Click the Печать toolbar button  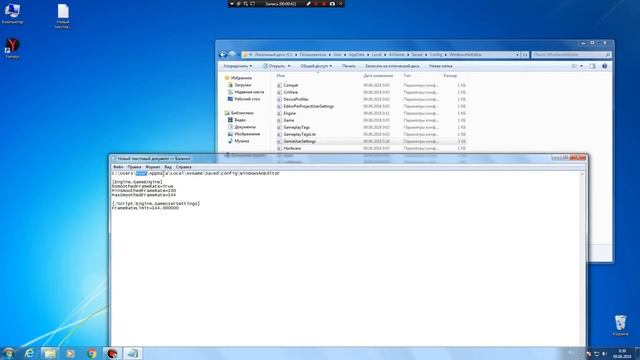349,66
